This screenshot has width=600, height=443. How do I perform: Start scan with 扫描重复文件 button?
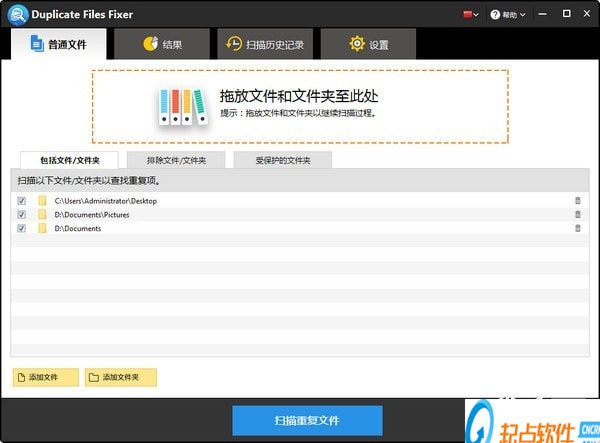tap(307, 420)
